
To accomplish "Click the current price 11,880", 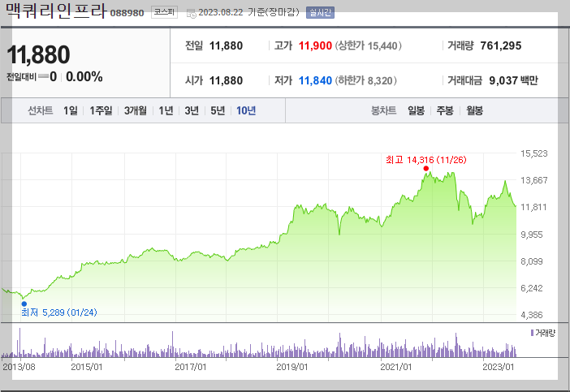I will [38, 54].
